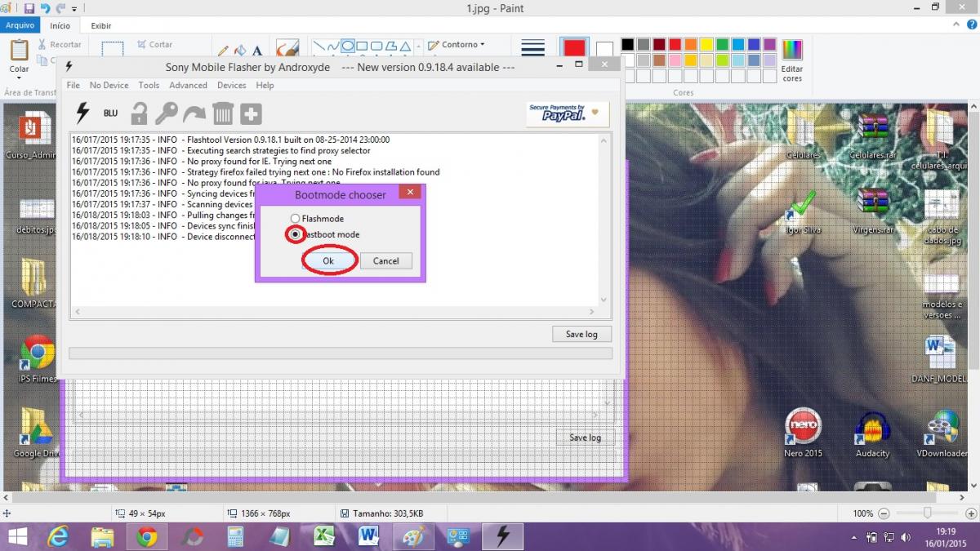
Task: Click the rectangular selection tool in Paint
Action: (113, 49)
